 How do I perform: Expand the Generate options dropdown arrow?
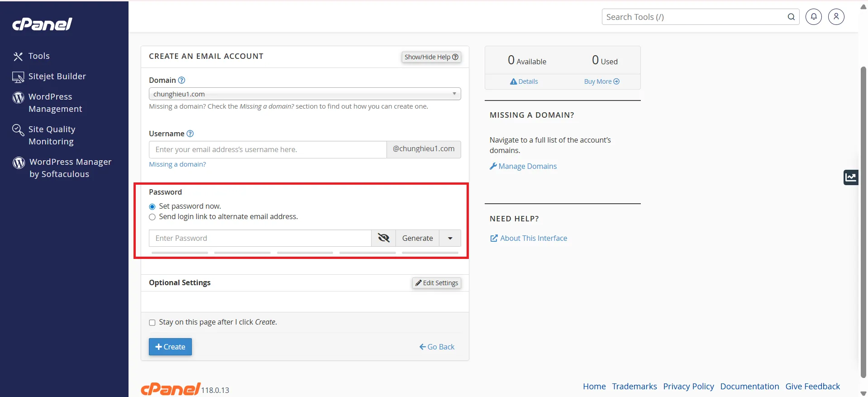click(x=450, y=238)
